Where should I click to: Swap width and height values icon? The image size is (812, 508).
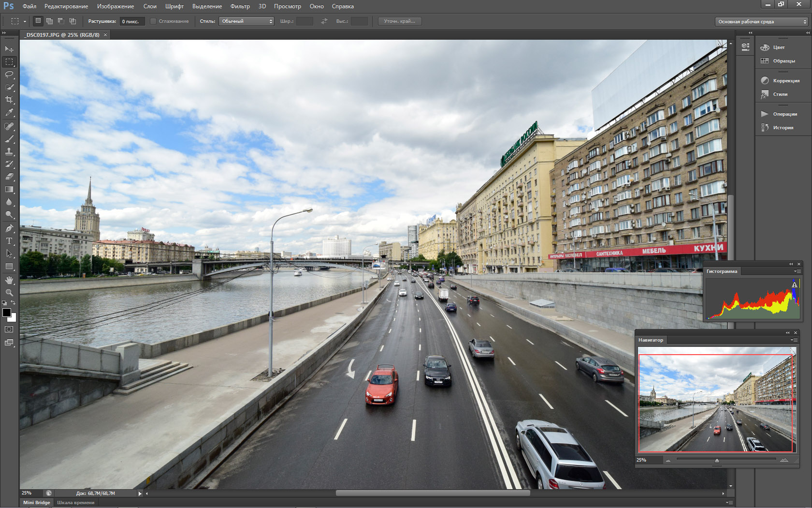pyautogui.click(x=324, y=21)
